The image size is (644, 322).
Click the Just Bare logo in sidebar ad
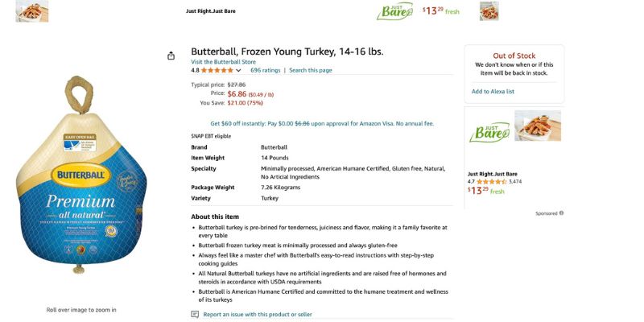pyautogui.click(x=489, y=131)
